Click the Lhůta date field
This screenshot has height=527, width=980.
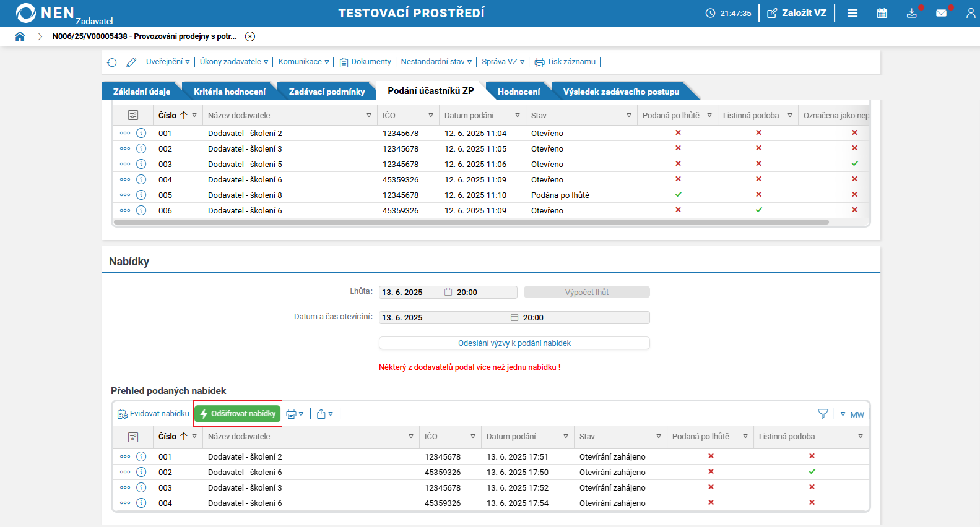click(x=412, y=293)
